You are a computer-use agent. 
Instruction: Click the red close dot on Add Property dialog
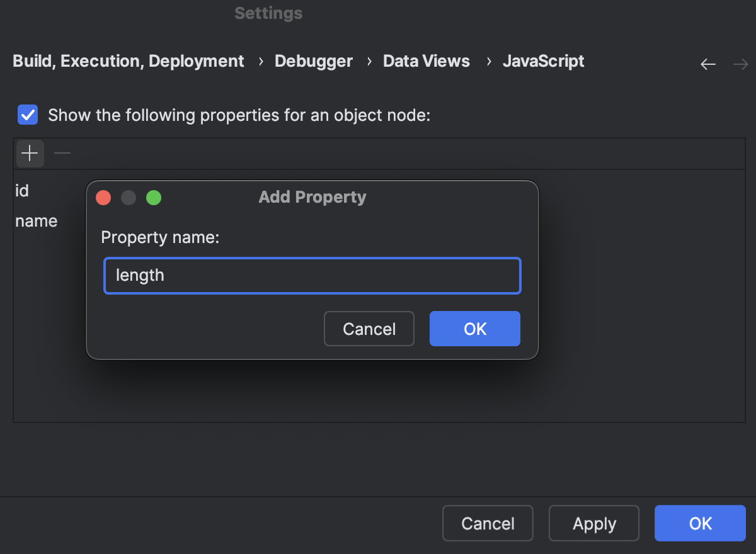pos(103,197)
